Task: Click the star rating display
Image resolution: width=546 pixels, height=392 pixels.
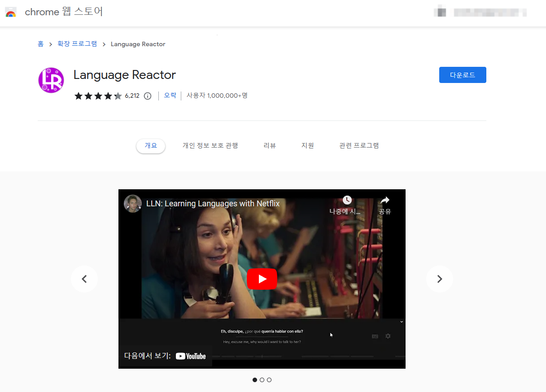Action: coord(98,96)
